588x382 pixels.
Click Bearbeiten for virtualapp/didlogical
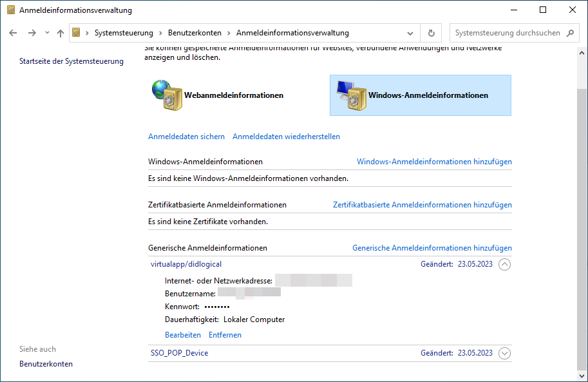pos(183,335)
